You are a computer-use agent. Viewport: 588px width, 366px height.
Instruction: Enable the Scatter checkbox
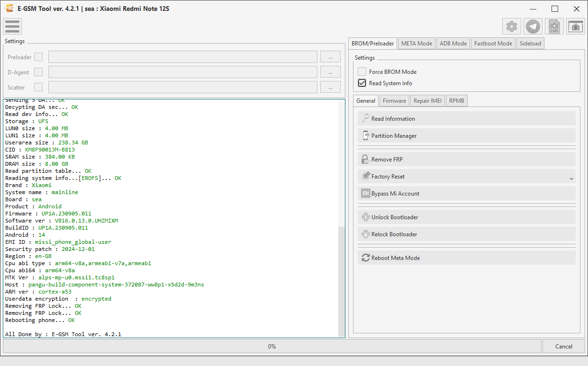click(38, 87)
